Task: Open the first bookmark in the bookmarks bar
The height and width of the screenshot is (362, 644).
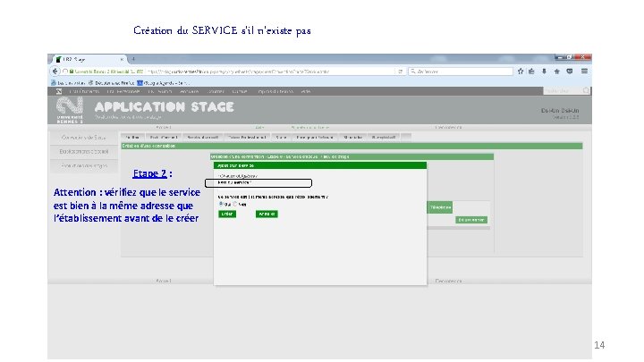Action: [68, 83]
